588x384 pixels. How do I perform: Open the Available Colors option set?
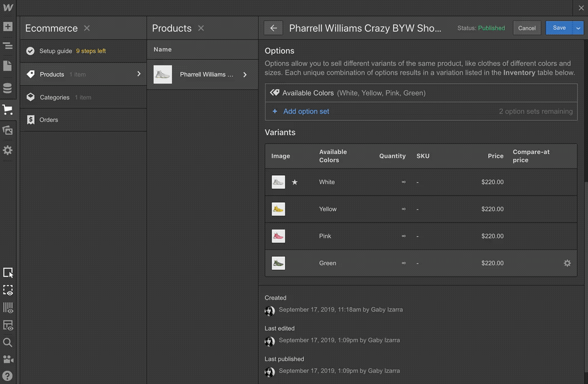tap(421, 93)
